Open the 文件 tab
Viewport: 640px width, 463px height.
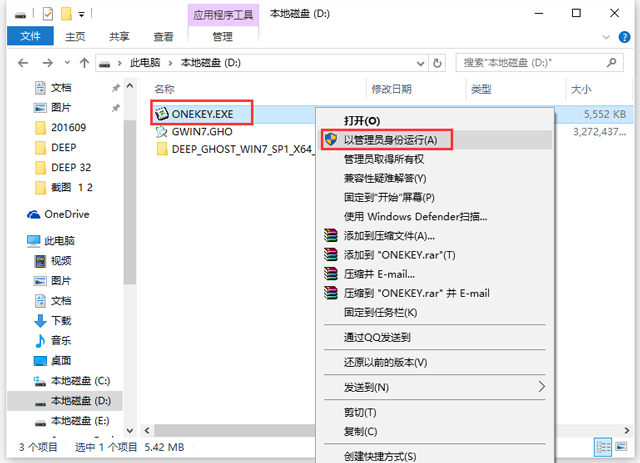tap(30, 36)
